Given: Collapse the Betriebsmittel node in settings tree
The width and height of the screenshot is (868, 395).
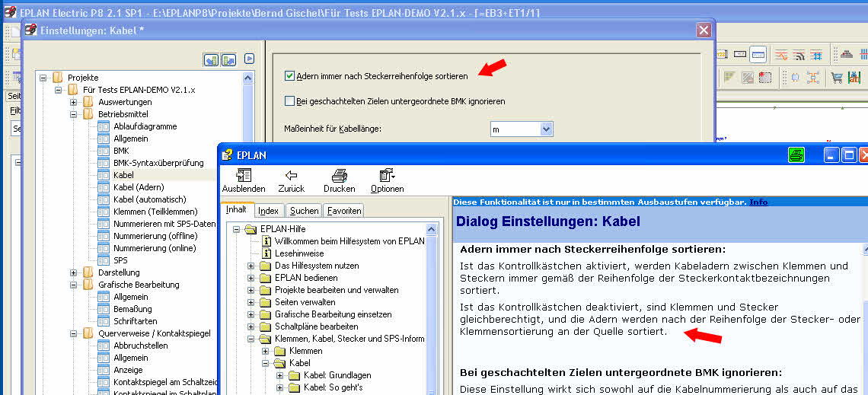Looking at the screenshot, I should 73,114.
